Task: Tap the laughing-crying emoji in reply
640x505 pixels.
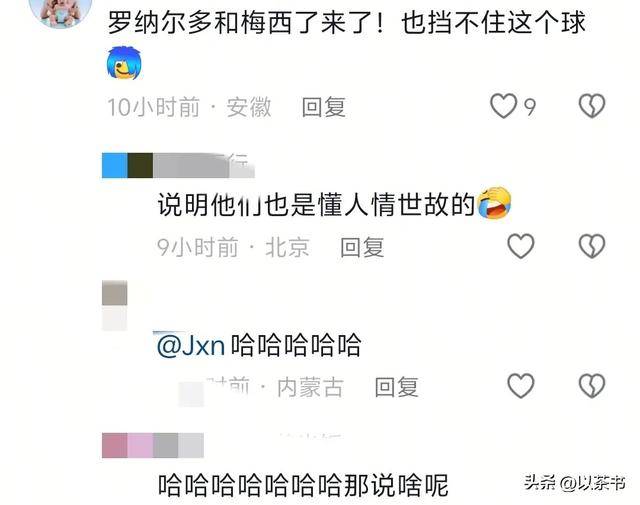Action: click(494, 203)
